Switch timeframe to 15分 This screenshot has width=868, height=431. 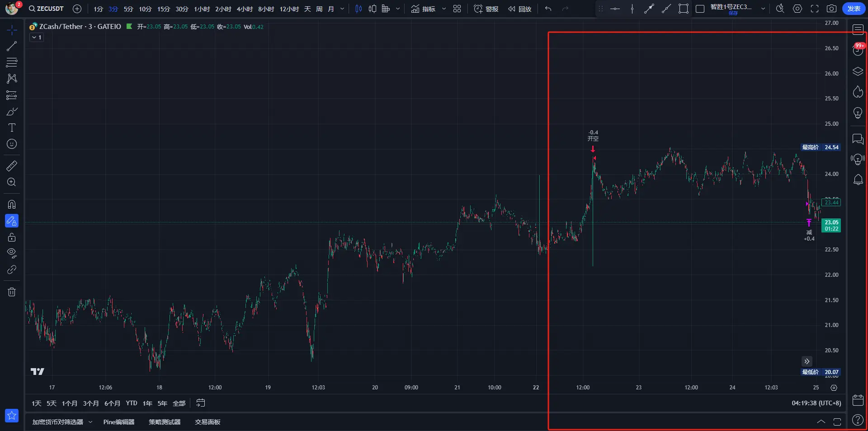point(164,9)
